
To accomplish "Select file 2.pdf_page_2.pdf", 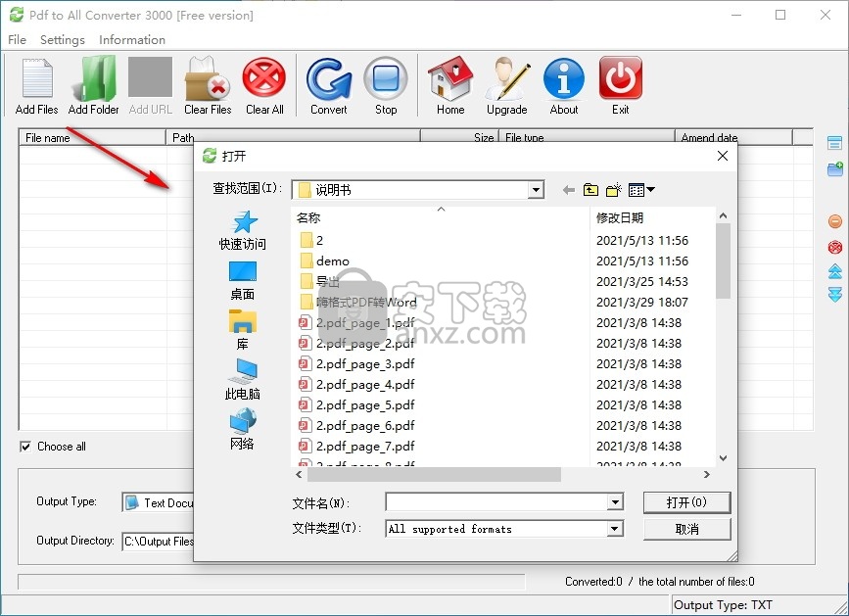I will (x=356, y=343).
